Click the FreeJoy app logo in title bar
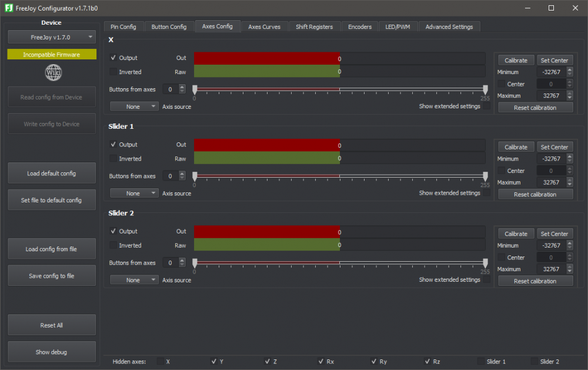Viewport: 588px width, 370px height. [8, 8]
